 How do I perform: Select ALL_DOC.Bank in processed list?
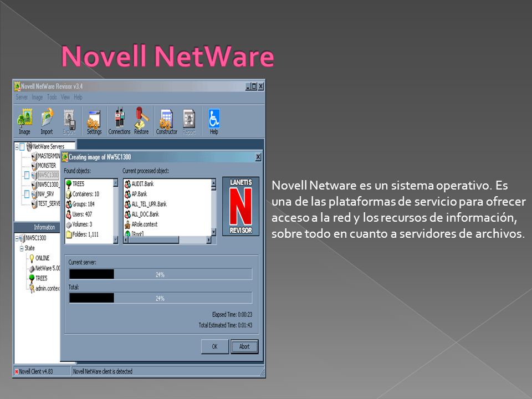(141, 214)
